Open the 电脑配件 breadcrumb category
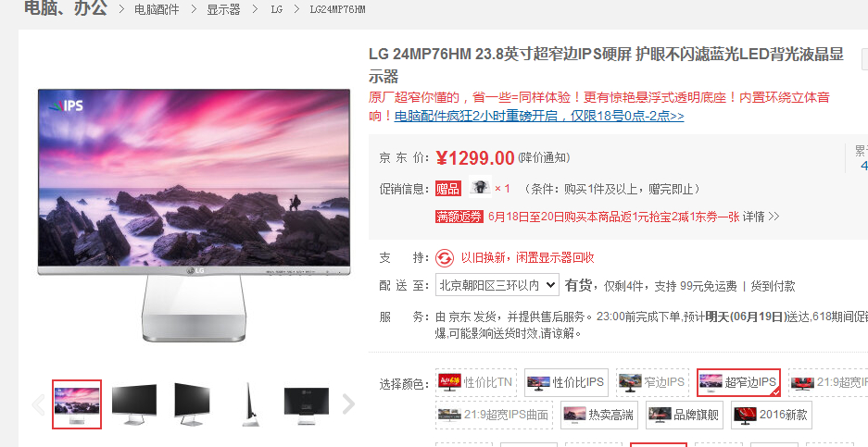Screen dimensions: 868x447 point(157,9)
